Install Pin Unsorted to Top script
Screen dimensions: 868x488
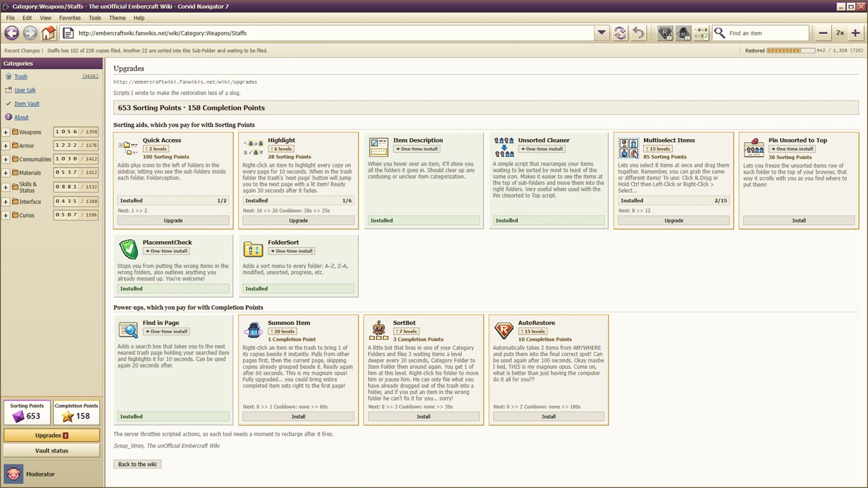(799, 221)
